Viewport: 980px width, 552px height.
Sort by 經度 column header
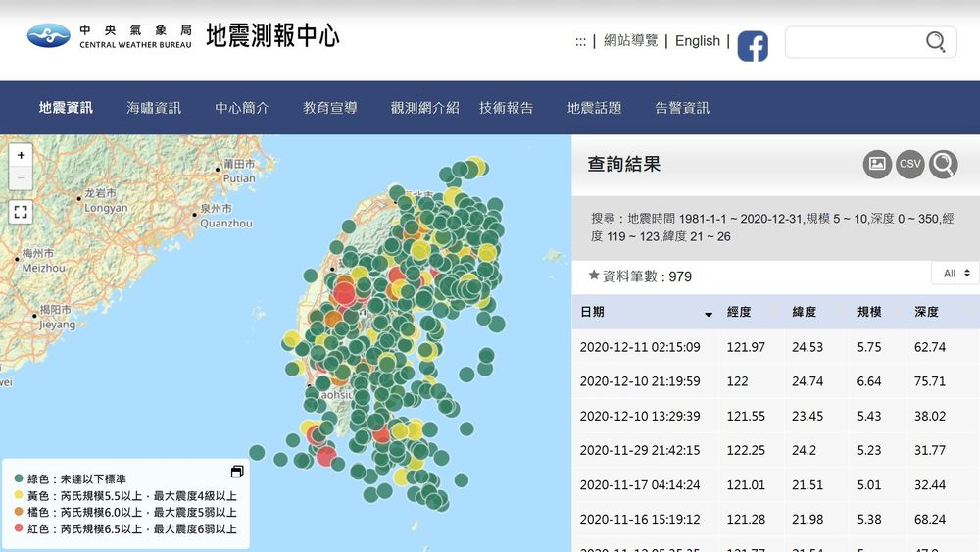739,312
